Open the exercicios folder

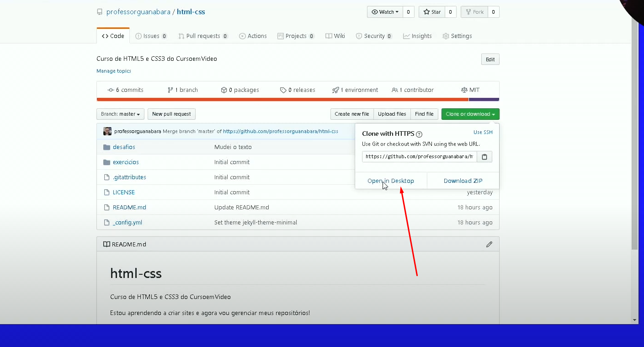(x=126, y=162)
